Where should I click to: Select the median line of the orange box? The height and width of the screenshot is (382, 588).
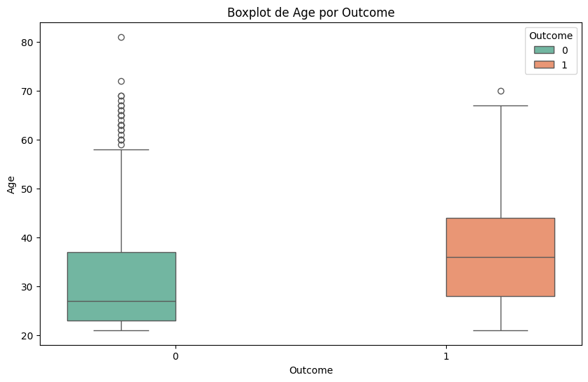[x=501, y=257]
